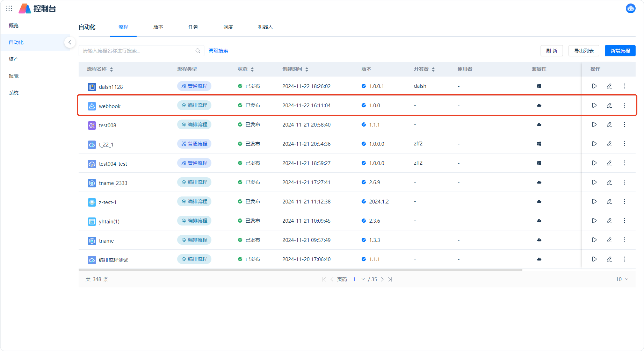Open the page number dropdown
Image resolution: width=644 pixels, height=351 pixels.
(x=359, y=279)
